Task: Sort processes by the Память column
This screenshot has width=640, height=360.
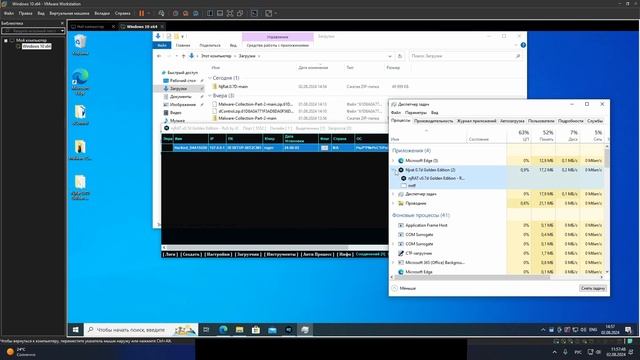Action: click(x=544, y=135)
